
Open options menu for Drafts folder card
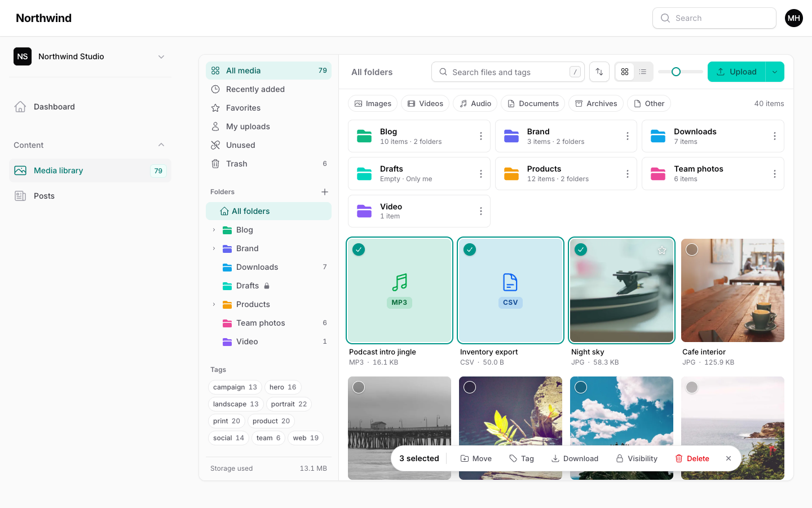click(x=480, y=174)
